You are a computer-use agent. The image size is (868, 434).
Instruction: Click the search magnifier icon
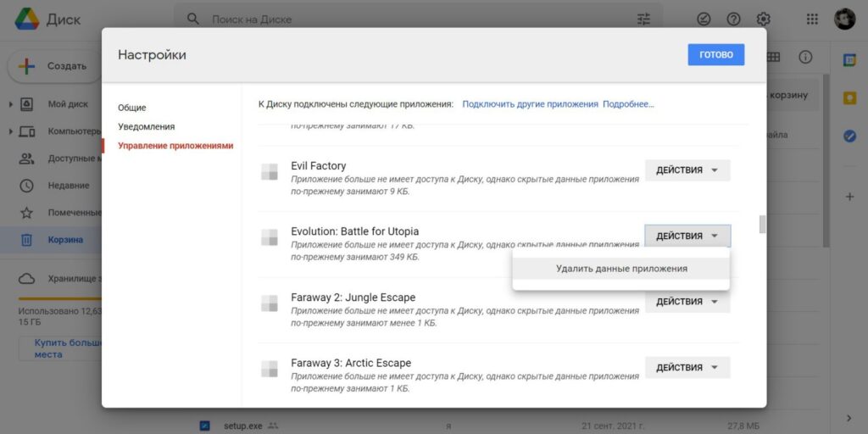coord(192,19)
